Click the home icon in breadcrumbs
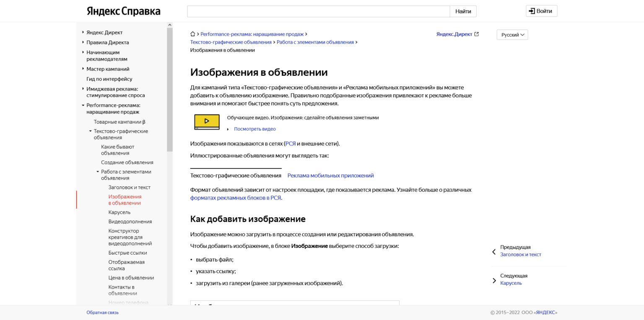Image resolution: width=644 pixels, height=320 pixels. click(193, 34)
